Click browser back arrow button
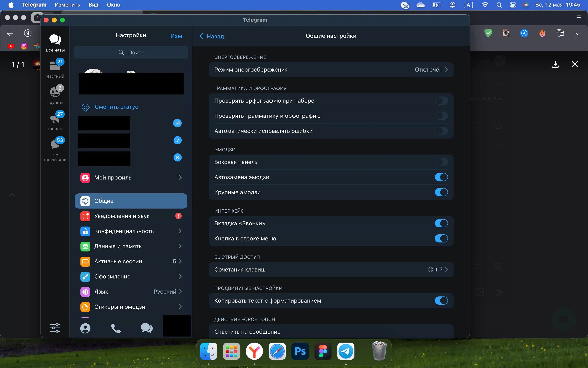The width and height of the screenshot is (588, 368). coord(10,33)
